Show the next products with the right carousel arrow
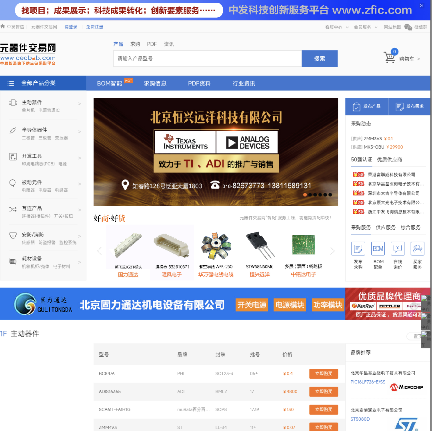This screenshot has width=432, height=431. pyautogui.click(x=332, y=251)
